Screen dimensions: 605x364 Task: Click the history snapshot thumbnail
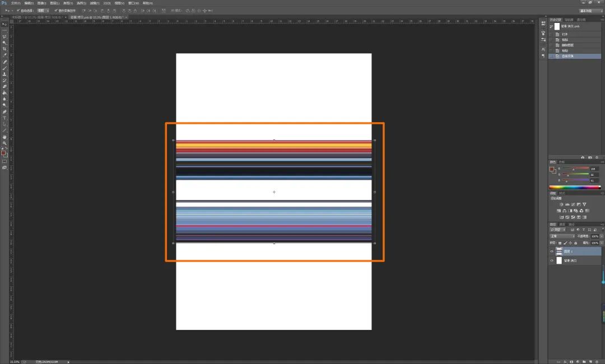tap(557, 26)
